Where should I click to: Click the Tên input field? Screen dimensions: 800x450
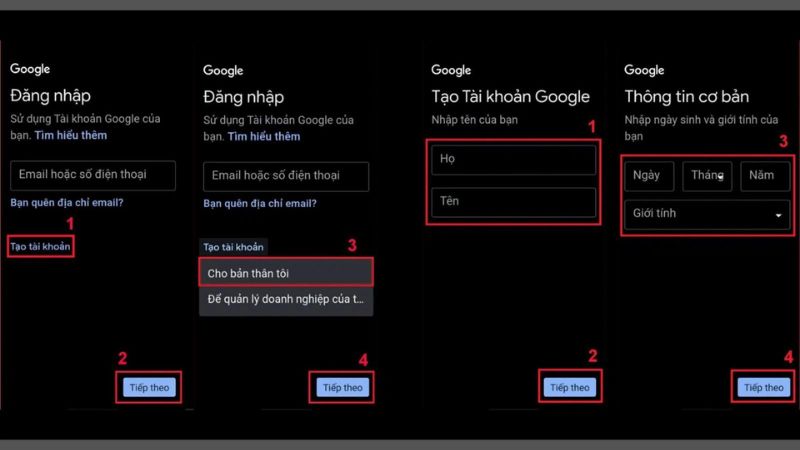click(512, 202)
